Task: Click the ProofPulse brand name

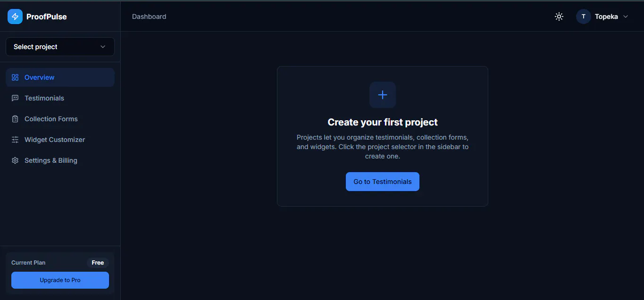Action: 47,17
